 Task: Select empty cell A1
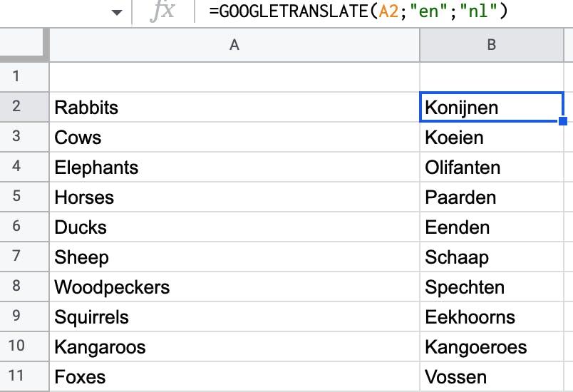pyautogui.click(x=234, y=76)
